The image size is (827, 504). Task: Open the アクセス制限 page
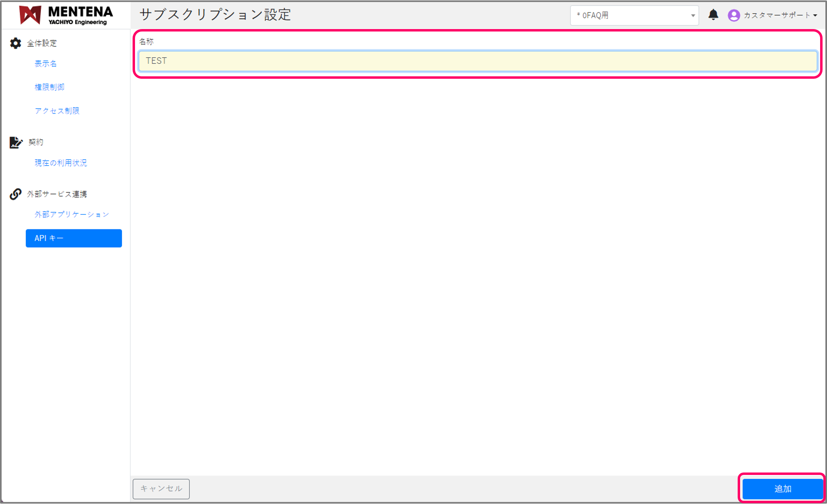coord(57,111)
